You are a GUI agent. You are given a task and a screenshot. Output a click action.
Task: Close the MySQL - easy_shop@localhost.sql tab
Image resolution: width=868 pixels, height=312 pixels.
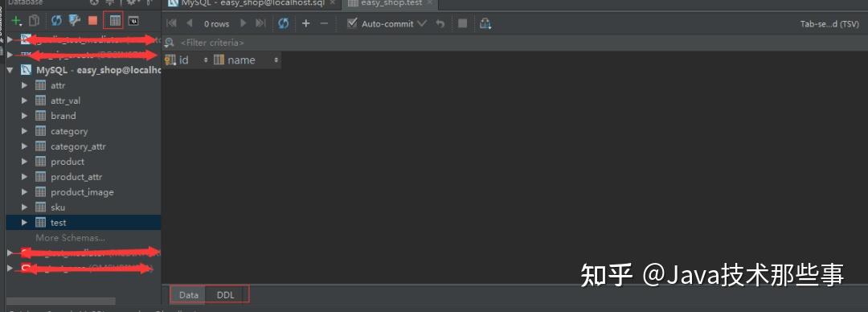tap(332, 2)
